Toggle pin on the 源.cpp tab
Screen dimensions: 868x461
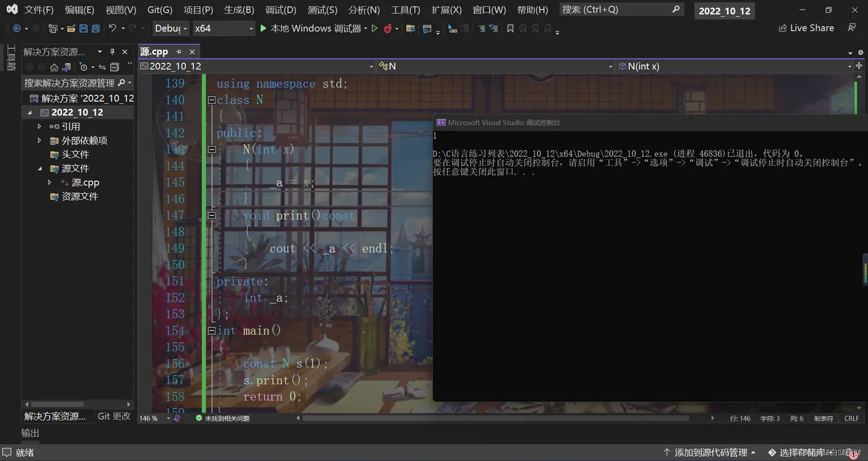[179, 52]
